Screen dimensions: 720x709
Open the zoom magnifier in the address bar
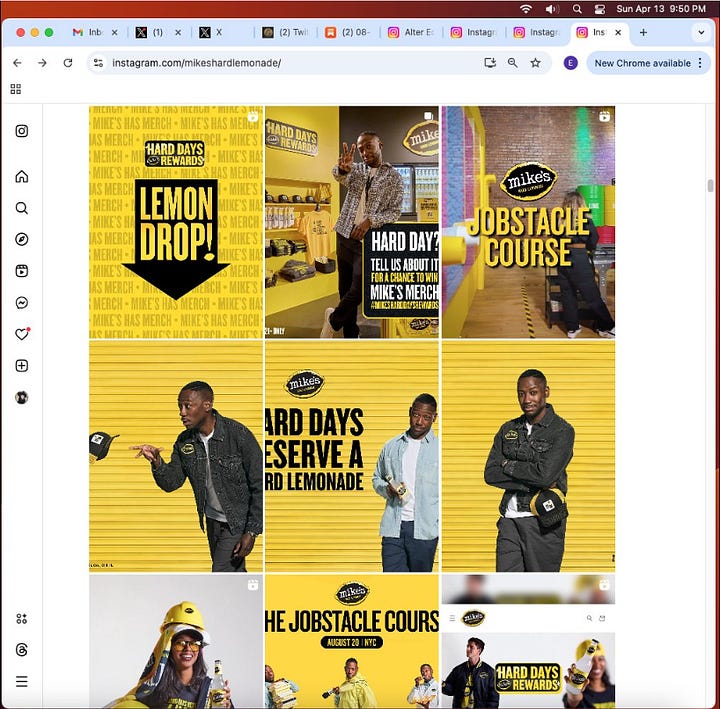tap(513, 63)
